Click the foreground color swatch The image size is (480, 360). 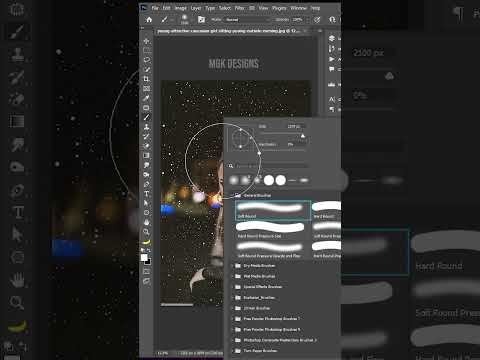pos(144,257)
